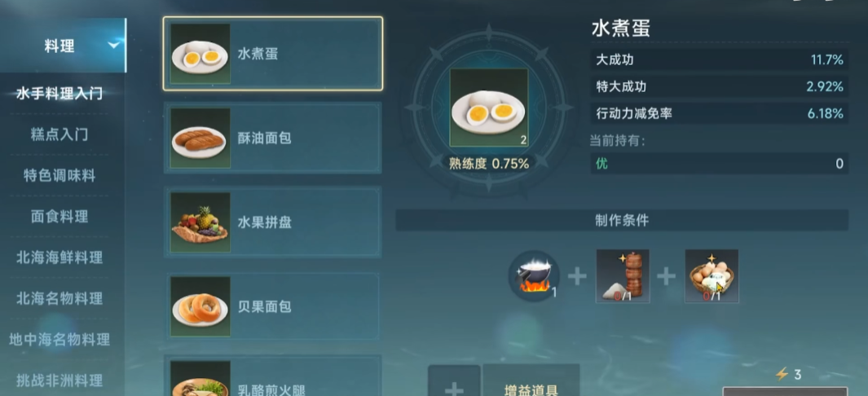
Task: Click the cooking pot with fire icon
Action: pyautogui.click(x=534, y=275)
